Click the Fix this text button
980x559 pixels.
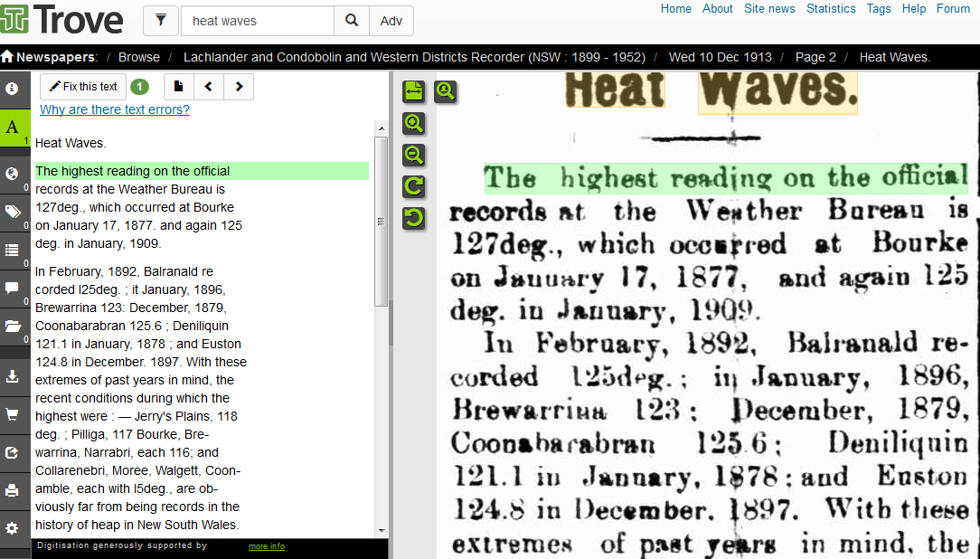[83, 87]
